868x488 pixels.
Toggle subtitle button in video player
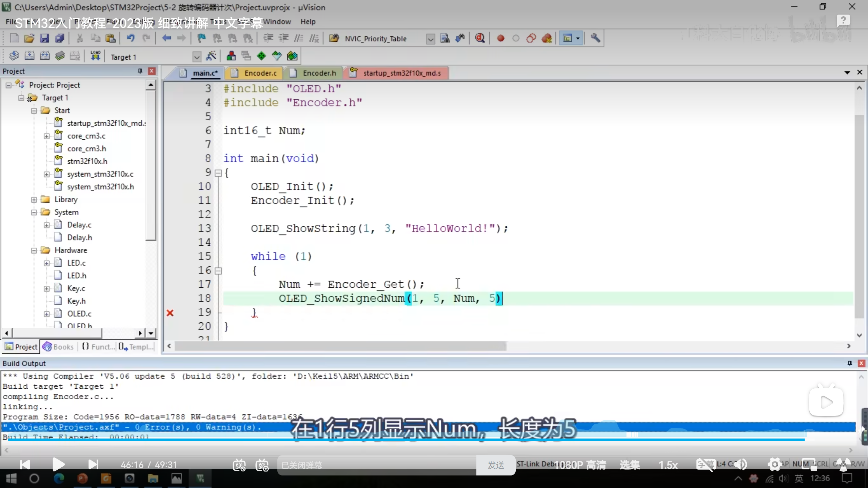coord(705,465)
